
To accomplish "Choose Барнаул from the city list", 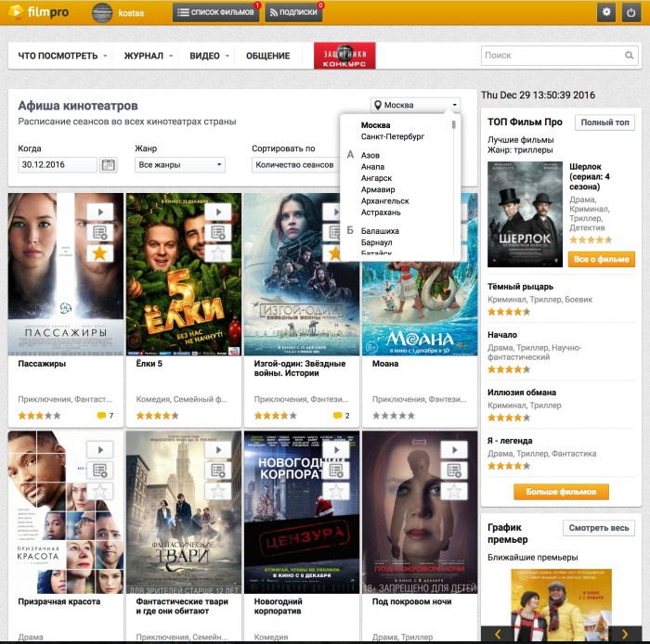I will [376, 242].
